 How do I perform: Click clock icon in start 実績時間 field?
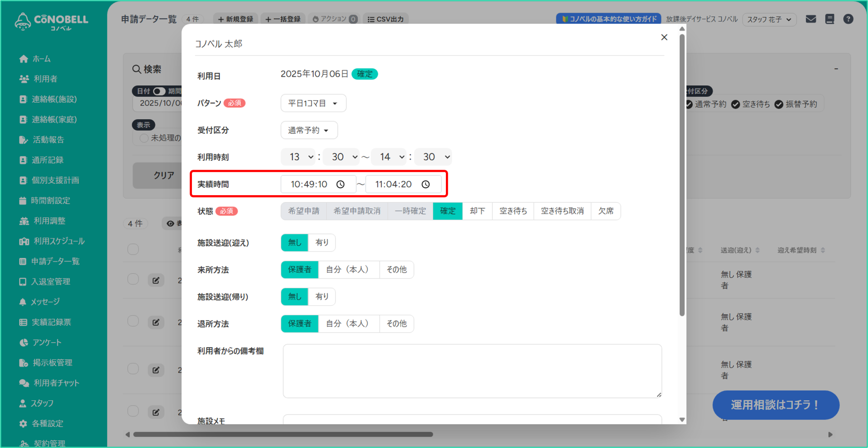coord(340,184)
